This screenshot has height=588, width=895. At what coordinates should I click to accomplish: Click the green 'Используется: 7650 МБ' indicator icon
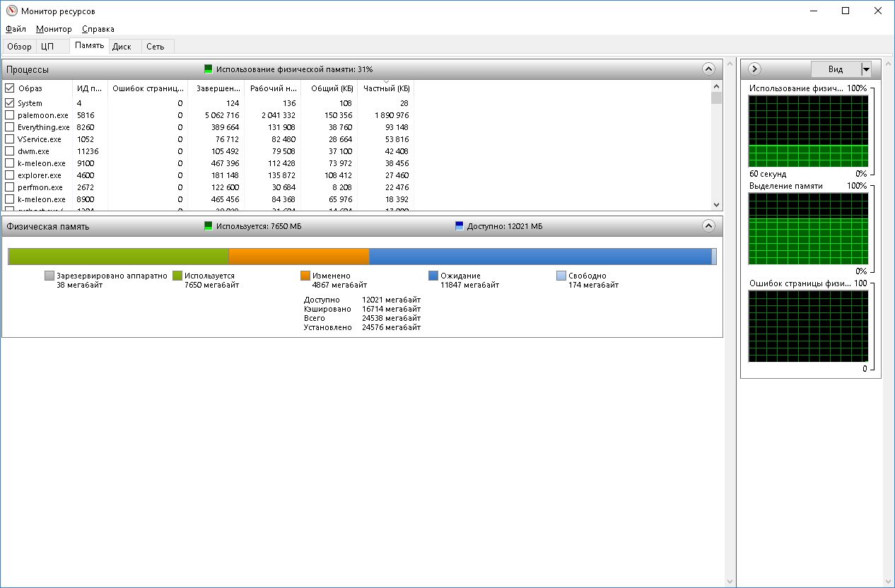[209, 226]
